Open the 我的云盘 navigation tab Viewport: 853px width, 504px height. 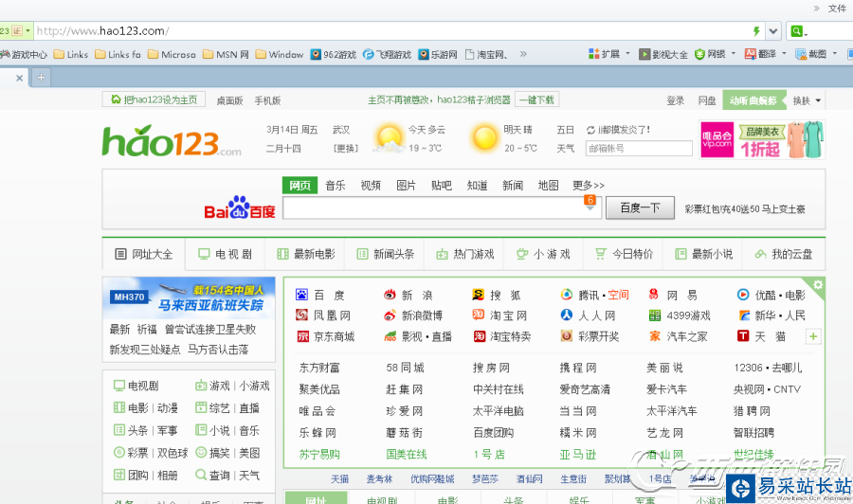coord(784,254)
